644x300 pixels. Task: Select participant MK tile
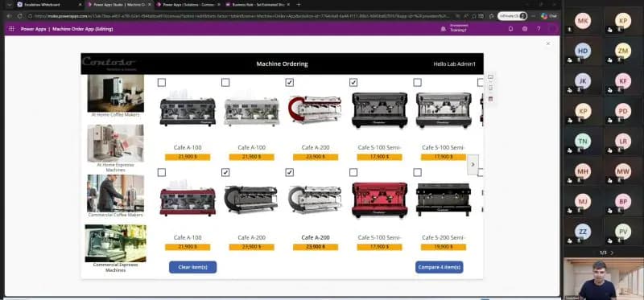[582, 22]
